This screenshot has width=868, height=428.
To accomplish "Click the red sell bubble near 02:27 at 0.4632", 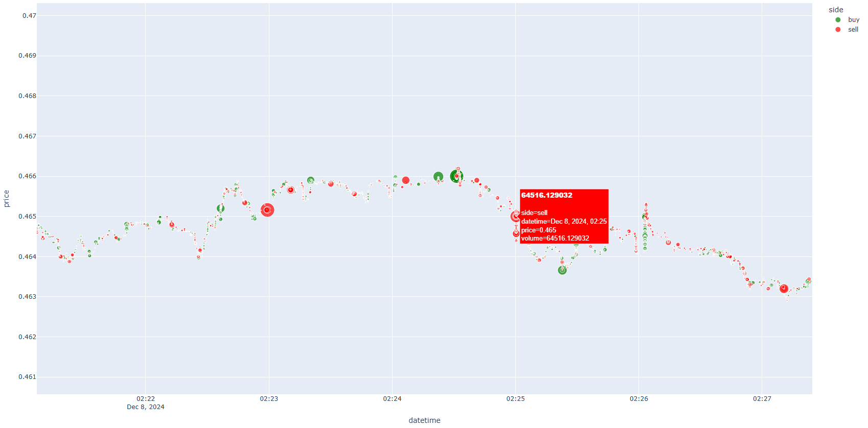I will (784, 289).
